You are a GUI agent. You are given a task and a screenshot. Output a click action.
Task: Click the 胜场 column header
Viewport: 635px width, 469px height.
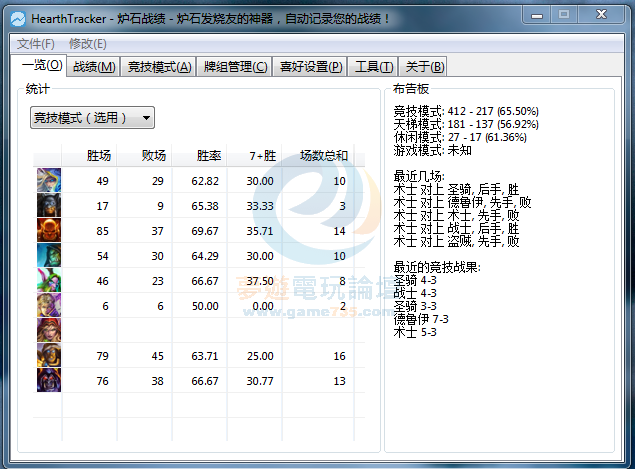click(98, 155)
